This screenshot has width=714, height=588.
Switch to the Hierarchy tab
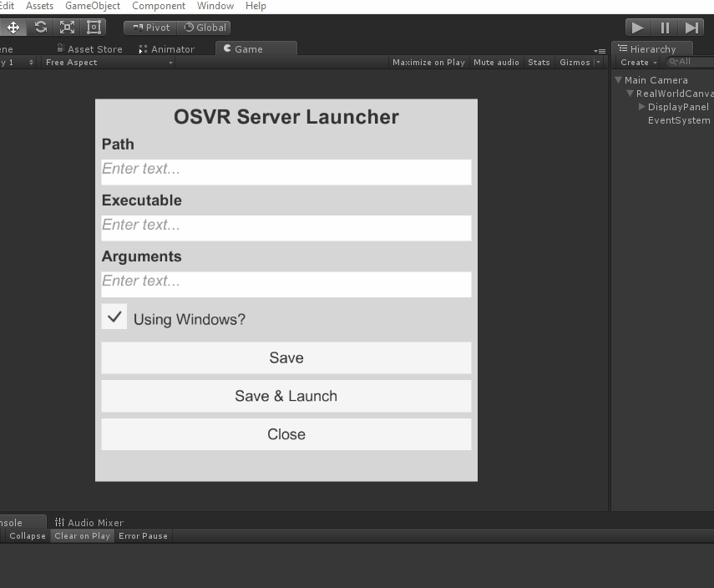pyautogui.click(x=652, y=48)
